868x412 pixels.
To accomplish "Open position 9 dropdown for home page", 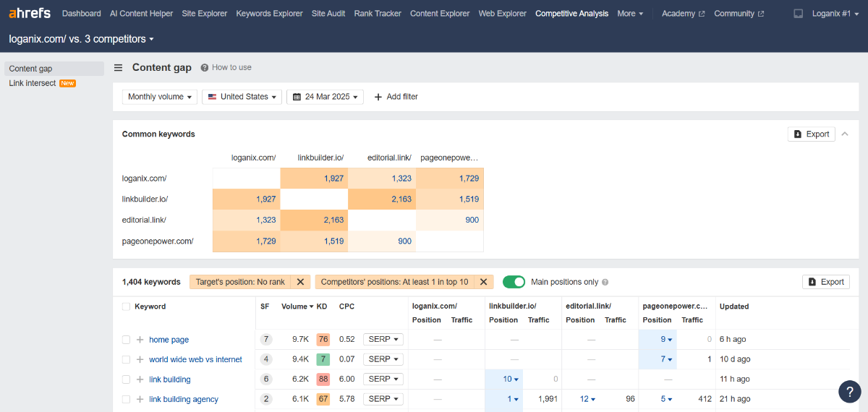I will click(666, 339).
